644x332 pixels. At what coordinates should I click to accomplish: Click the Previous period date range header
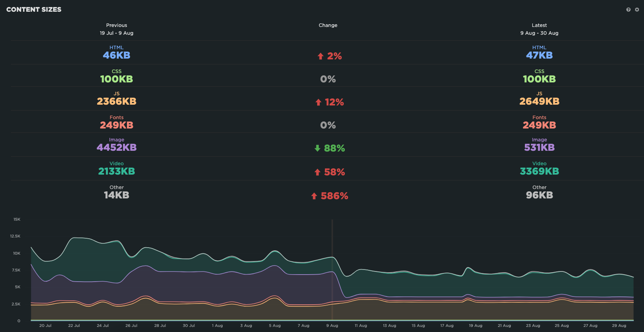point(116,33)
